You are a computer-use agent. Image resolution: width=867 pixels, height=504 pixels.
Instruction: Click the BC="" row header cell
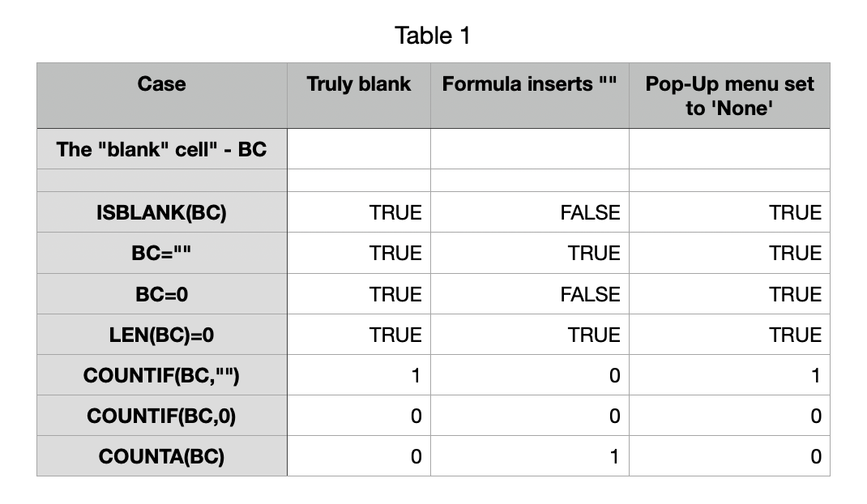coord(161,254)
